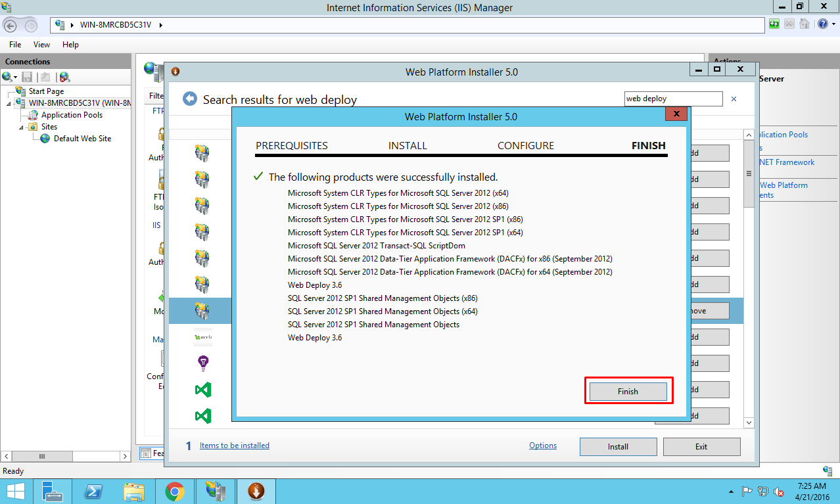This screenshot has width=840, height=504.
Task: Show hidden tray icons arrow
Action: point(732,492)
